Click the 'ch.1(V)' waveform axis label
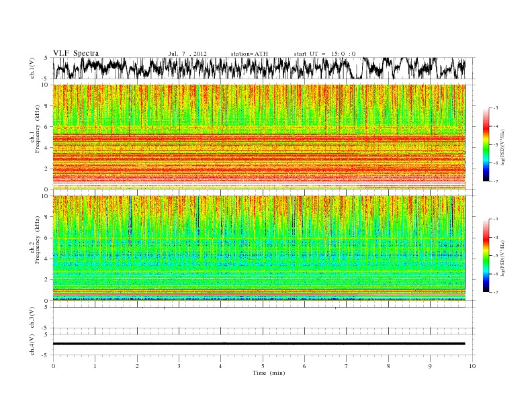The height and width of the screenshot is (411, 532). click(x=32, y=68)
